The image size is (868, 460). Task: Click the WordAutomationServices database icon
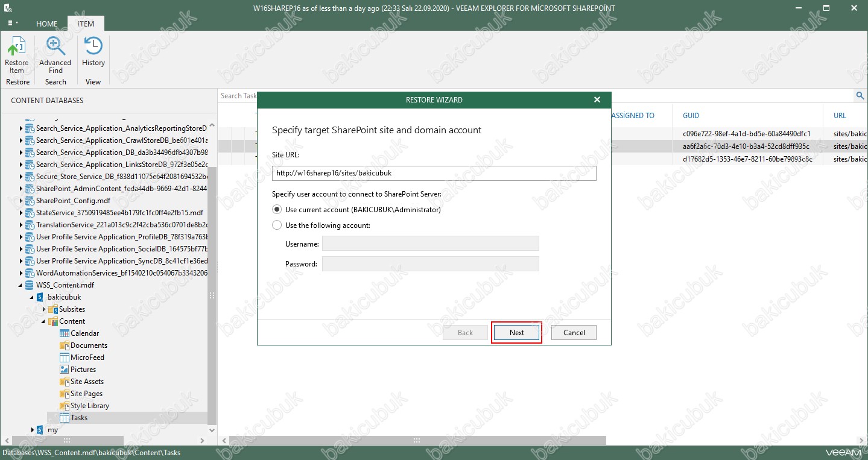(30, 273)
